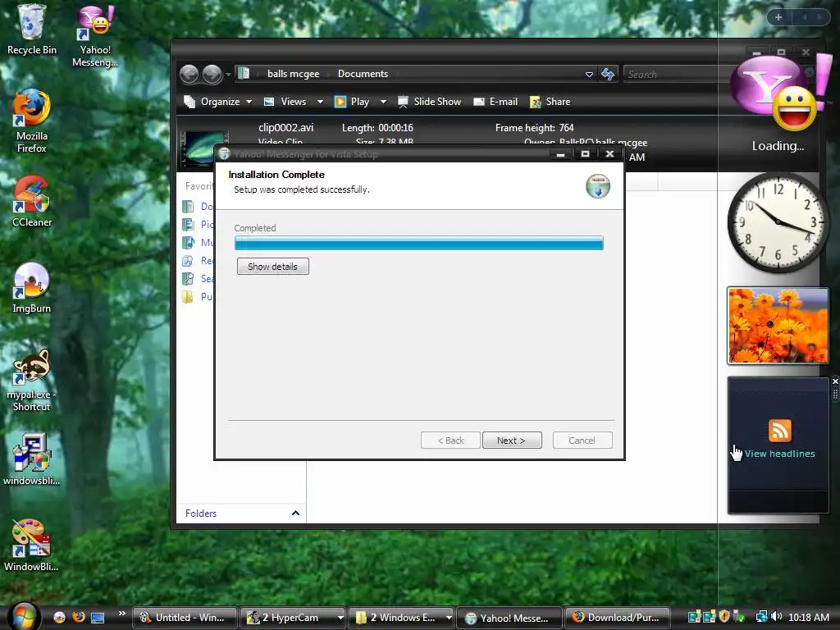Viewport: 840px width, 630px height.
Task: Click the < Back button in Setup
Action: click(x=450, y=441)
